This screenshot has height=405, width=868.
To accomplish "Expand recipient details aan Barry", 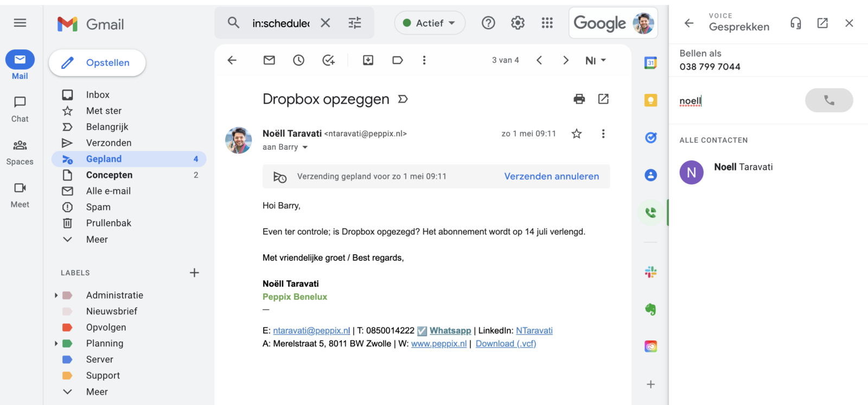I will [x=305, y=147].
